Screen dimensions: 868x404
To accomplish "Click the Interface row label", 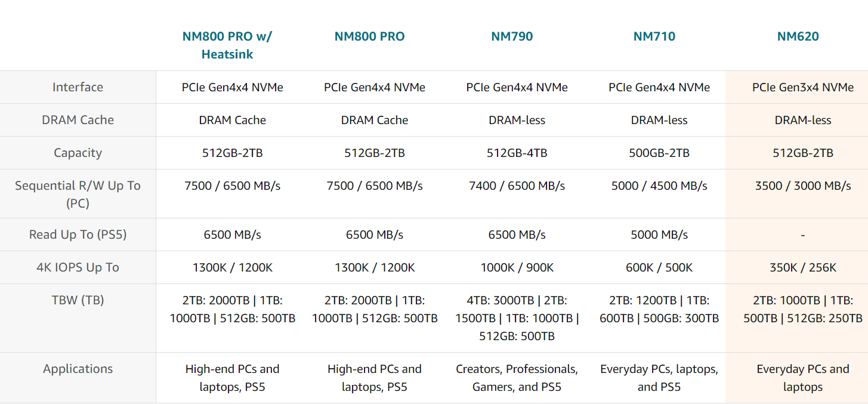I will 78,87.
